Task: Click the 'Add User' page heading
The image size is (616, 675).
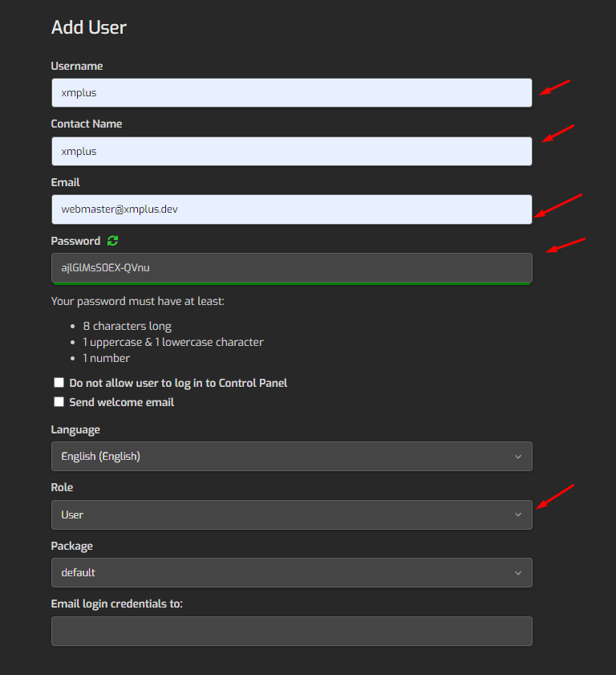Action: [89, 27]
